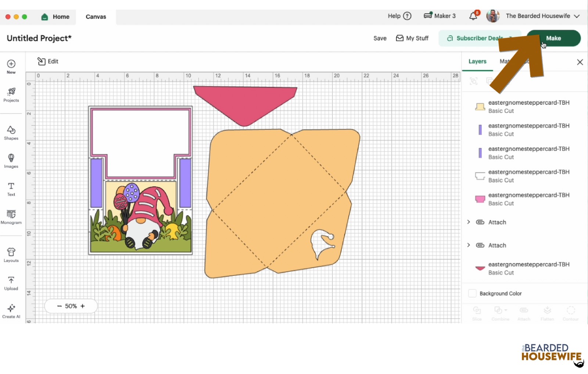Open Subscriber Deals
588x374 pixels.
tap(479, 38)
